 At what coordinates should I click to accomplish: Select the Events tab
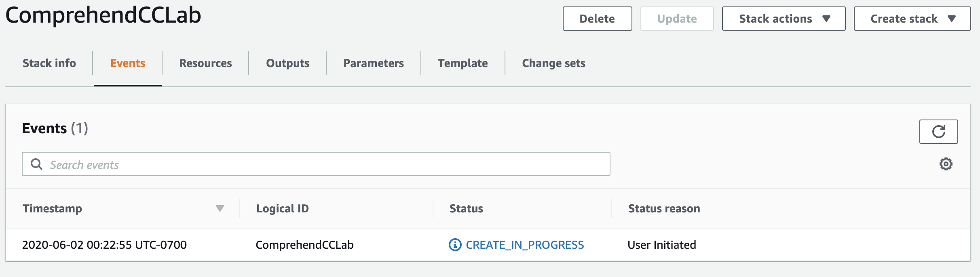128,63
